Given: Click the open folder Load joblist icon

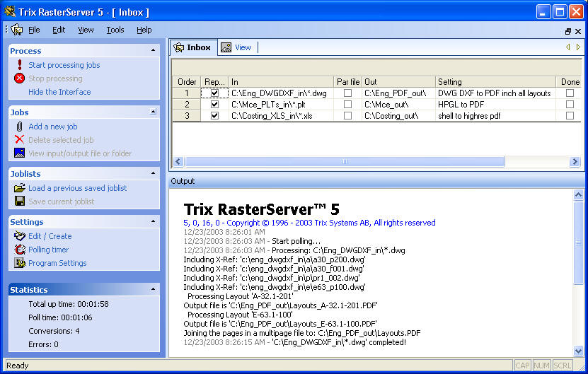Looking at the screenshot, I should [20, 188].
